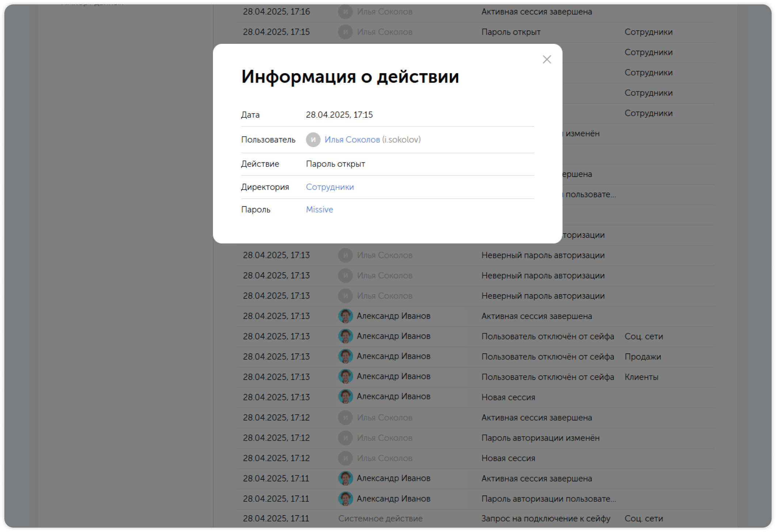Click the Дата value 28.04.2025, 17:15 in dialog
The height and width of the screenshot is (532, 776).
click(x=339, y=114)
